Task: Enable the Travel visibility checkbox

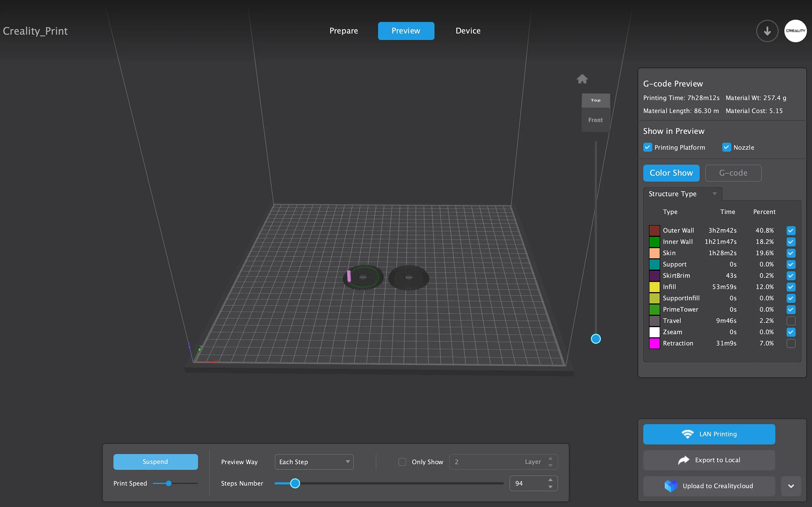Action: [790, 321]
